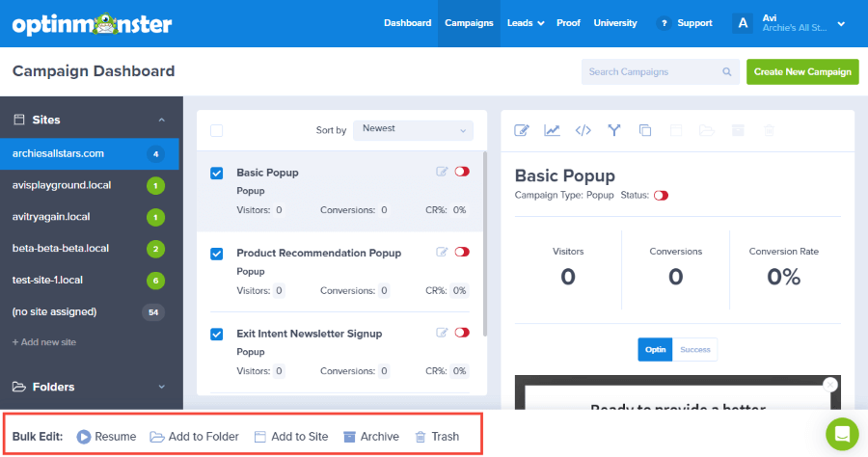The height and width of the screenshot is (457, 868).
Task: Open Proof in top navigation
Action: [x=568, y=23]
